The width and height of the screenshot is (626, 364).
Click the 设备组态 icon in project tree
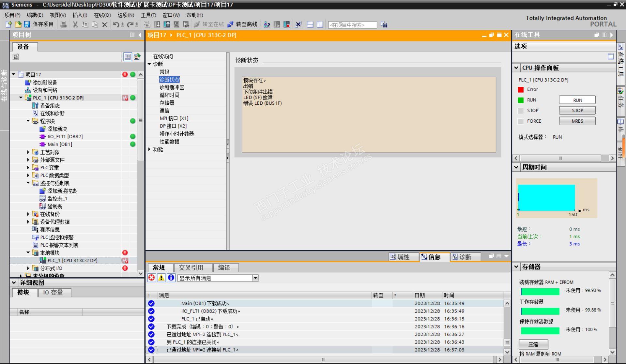[x=35, y=106]
